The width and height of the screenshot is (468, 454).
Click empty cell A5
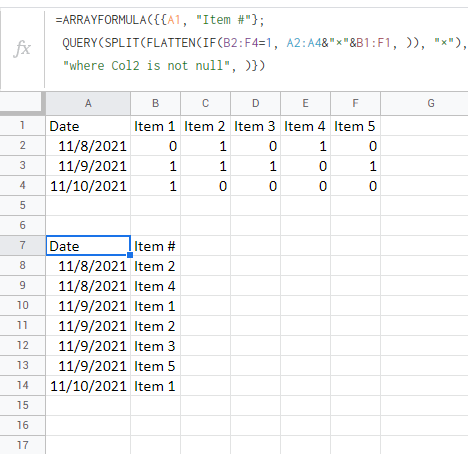[x=88, y=206]
